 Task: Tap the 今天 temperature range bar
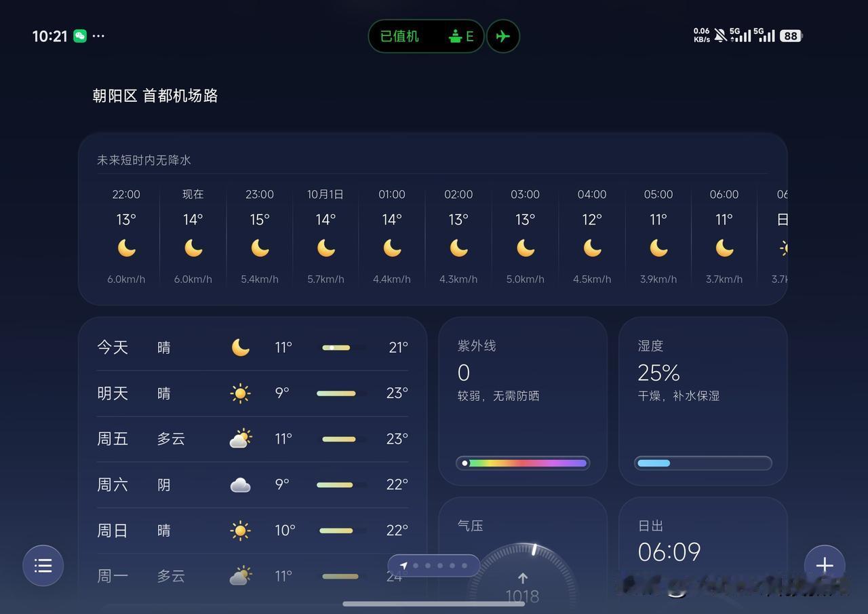click(x=344, y=347)
